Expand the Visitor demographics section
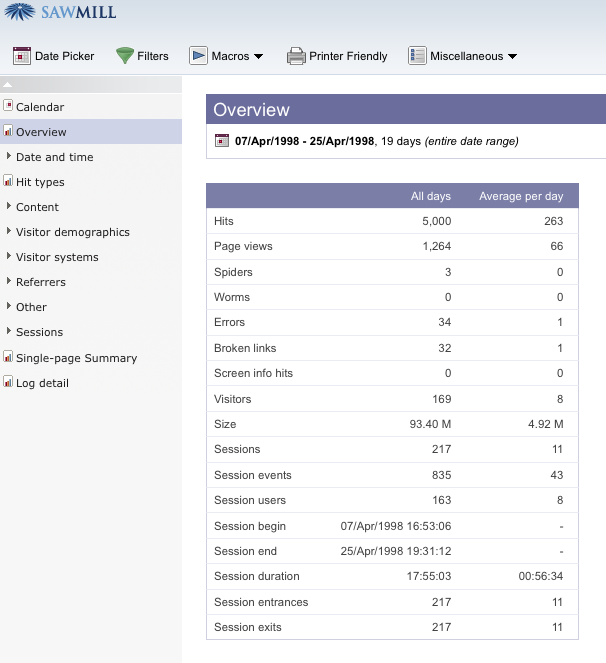Viewport: 606px width, 663px height. point(8,232)
